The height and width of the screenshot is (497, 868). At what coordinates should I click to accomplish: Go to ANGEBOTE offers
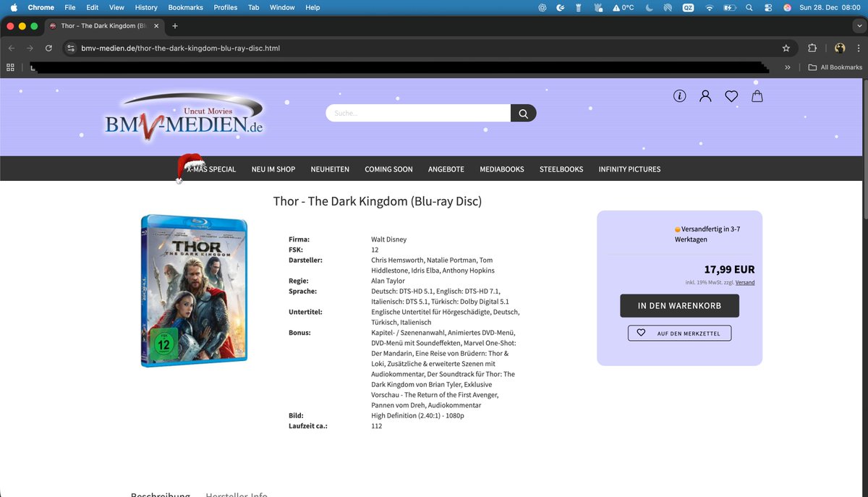[x=446, y=169]
